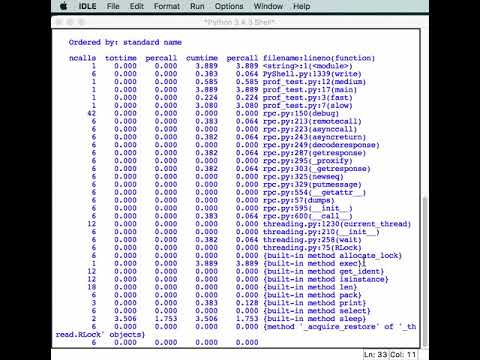480x360 pixels.
Task: Click the Col: 11 status indicator
Action: tap(403, 355)
